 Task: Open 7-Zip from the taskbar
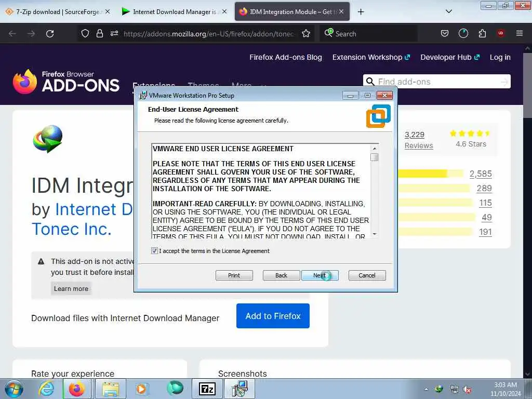[207, 389]
